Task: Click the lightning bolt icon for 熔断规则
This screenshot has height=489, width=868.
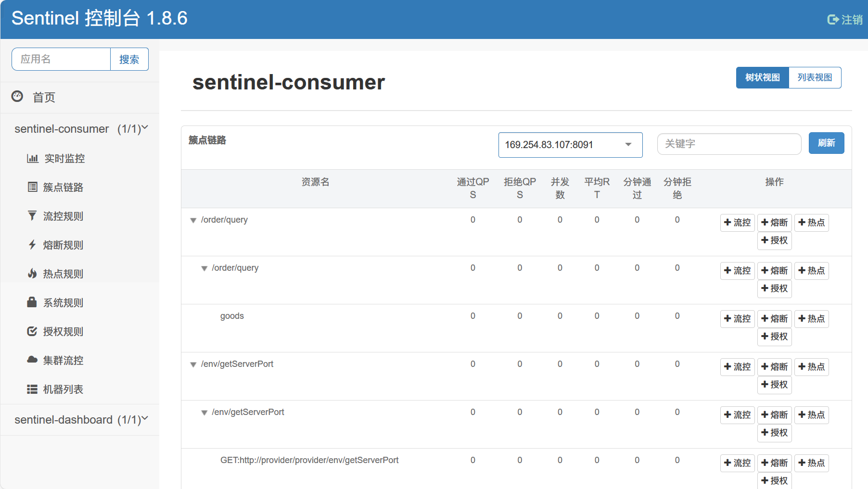Action: pyautogui.click(x=32, y=245)
